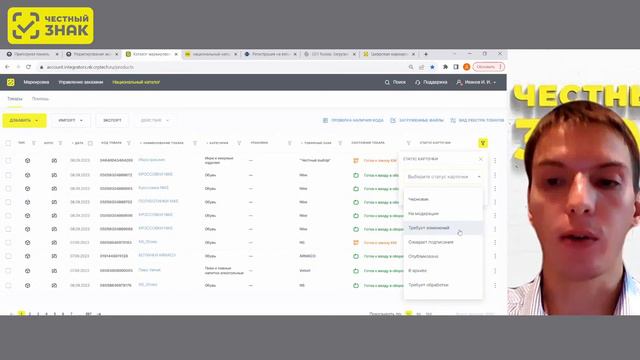Click the Честный Знак logo in navbar
Image resolution: width=640 pixels, height=360 pixels.
(11, 82)
